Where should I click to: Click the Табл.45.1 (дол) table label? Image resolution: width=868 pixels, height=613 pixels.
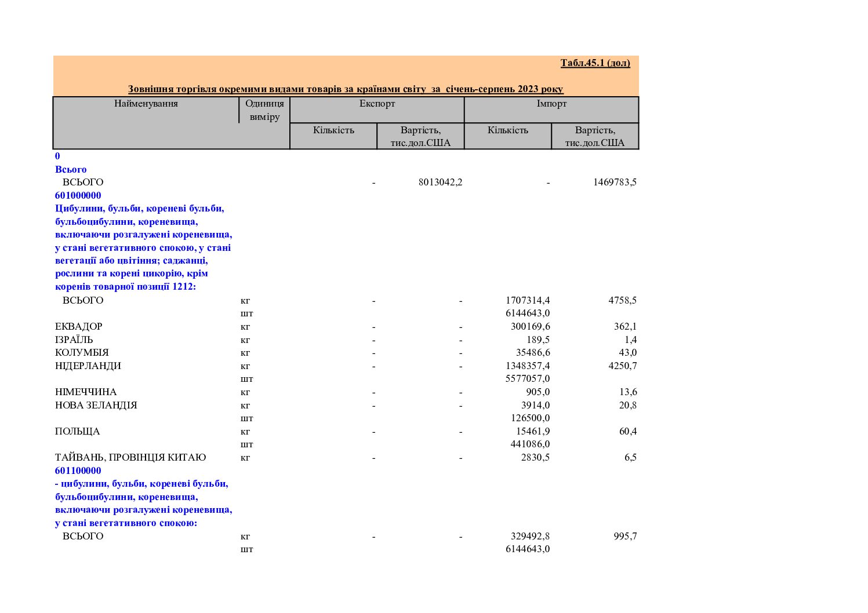pos(595,63)
